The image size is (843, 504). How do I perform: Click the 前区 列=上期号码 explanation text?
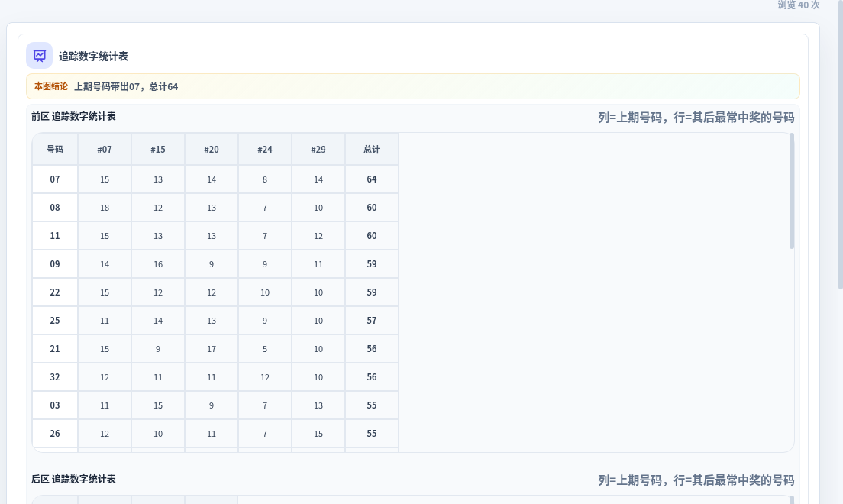point(696,118)
